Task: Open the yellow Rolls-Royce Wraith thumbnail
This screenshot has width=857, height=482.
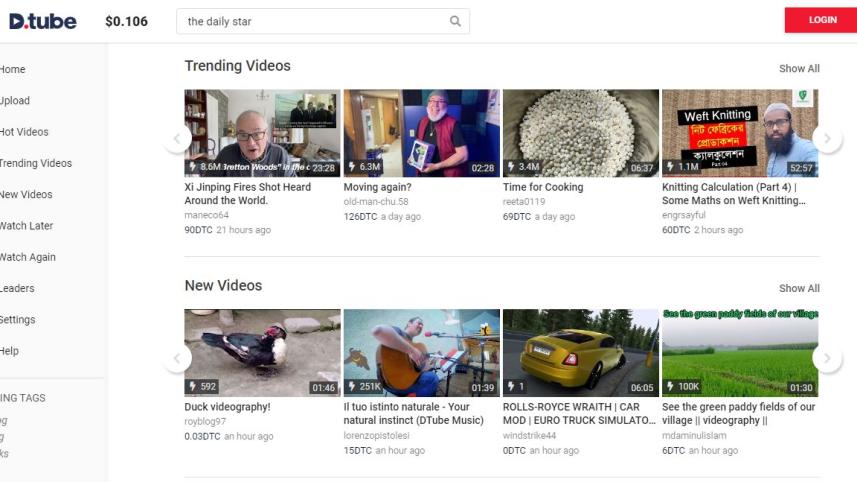Action: point(580,352)
